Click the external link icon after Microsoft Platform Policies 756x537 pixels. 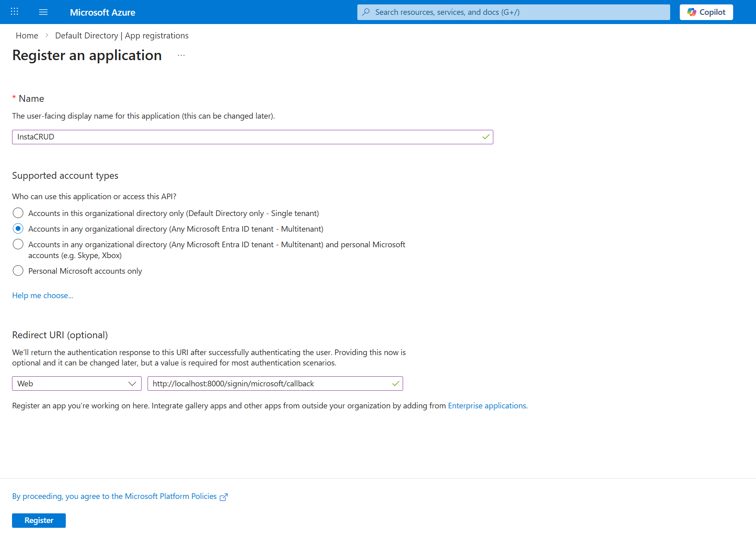tap(223, 496)
